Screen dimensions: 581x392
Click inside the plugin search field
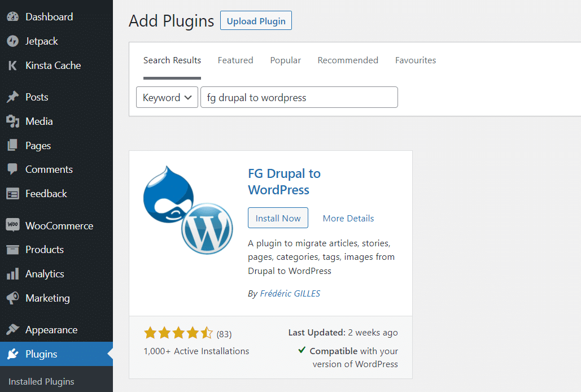point(299,97)
